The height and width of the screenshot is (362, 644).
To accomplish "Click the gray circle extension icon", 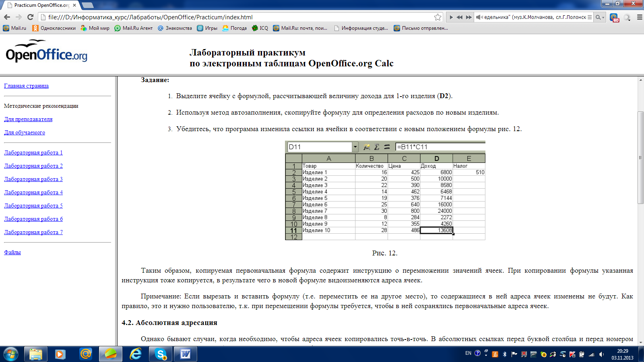I will (627, 17).
